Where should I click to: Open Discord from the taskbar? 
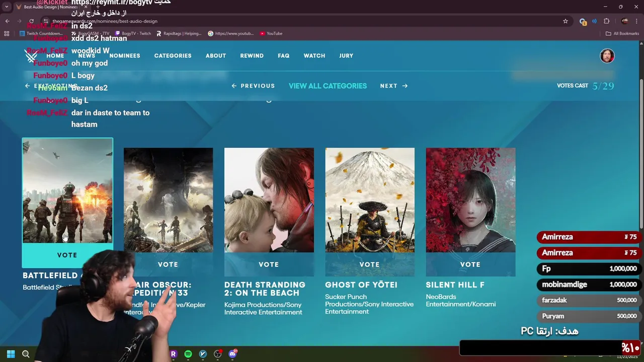click(x=232, y=354)
